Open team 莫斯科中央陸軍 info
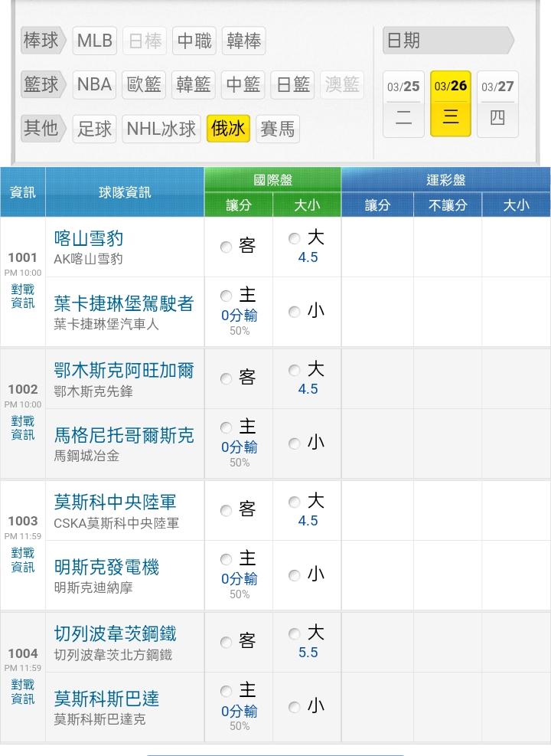This screenshot has width=551, height=756. coord(115,502)
